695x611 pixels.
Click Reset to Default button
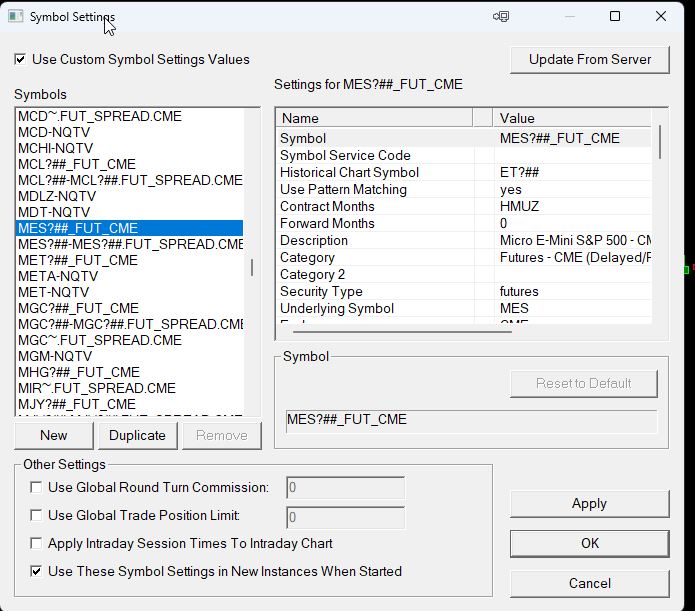584,383
